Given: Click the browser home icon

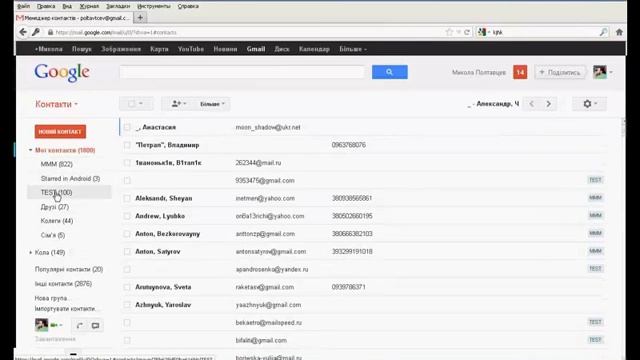Looking at the screenshot, I should click(619, 32).
